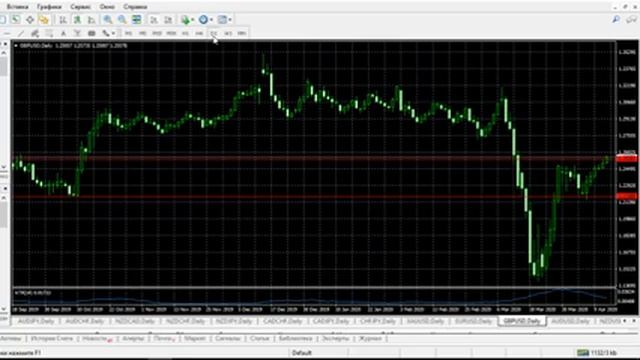The width and height of the screenshot is (640, 360).
Task: Select the W1 timeframe
Action: 228,33
